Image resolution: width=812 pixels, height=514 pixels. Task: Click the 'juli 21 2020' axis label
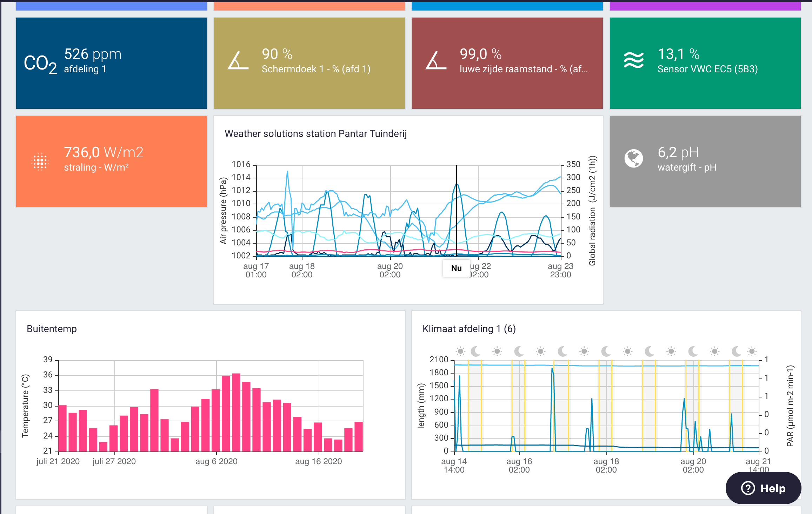pos(58,461)
